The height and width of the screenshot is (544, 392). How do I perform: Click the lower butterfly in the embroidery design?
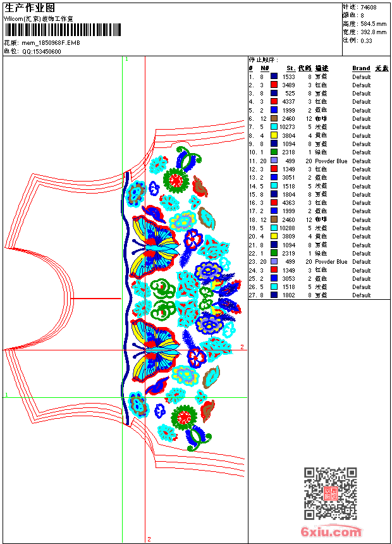pyautogui.click(x=155, y=350)
